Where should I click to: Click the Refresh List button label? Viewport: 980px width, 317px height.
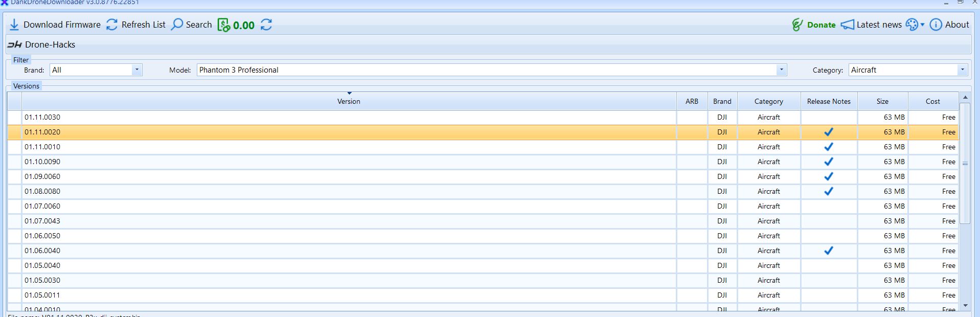[x=144, y=25]
